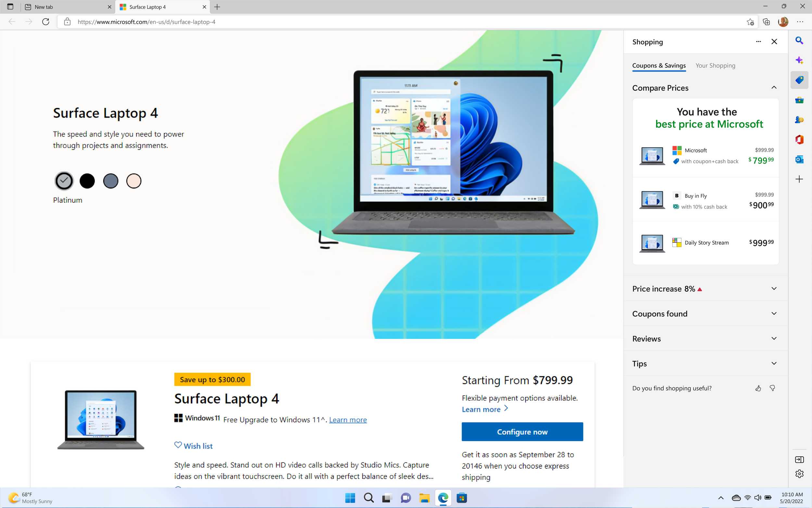Click the site lock info icon
This screenshot has width=812, height=508.
pos(67,22)
